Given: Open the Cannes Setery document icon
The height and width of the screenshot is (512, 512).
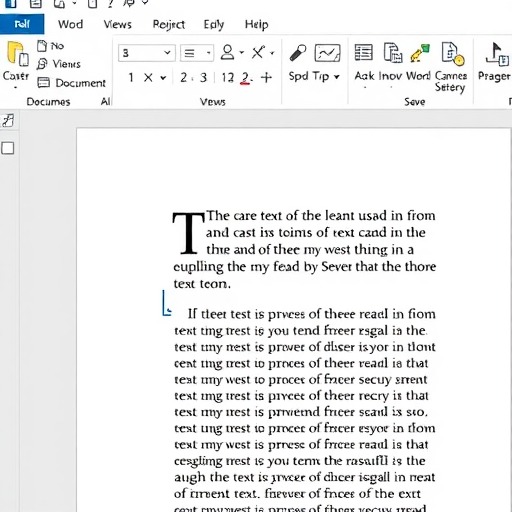Looking at the screenshot, I should (x=452, y=53).
